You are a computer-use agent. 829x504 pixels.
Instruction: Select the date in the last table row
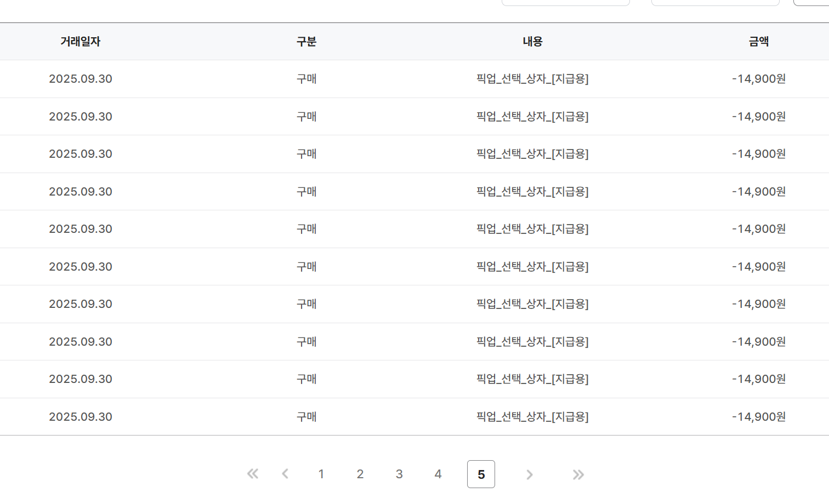pos(81,417)
